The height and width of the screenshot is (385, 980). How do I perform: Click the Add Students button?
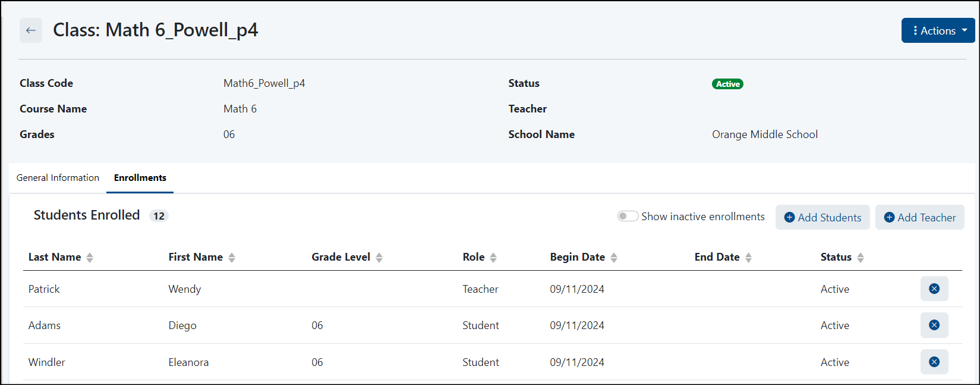click(x=823, y=217)
